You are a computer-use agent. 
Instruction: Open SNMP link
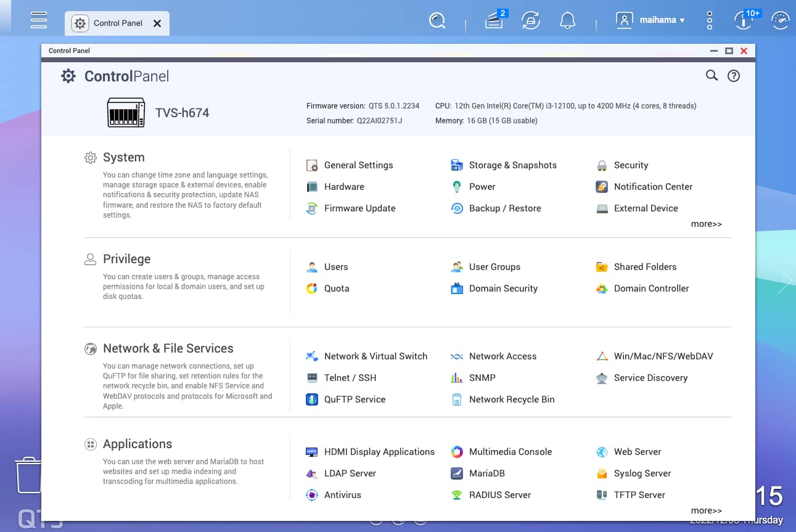click(x=482, y=378)
